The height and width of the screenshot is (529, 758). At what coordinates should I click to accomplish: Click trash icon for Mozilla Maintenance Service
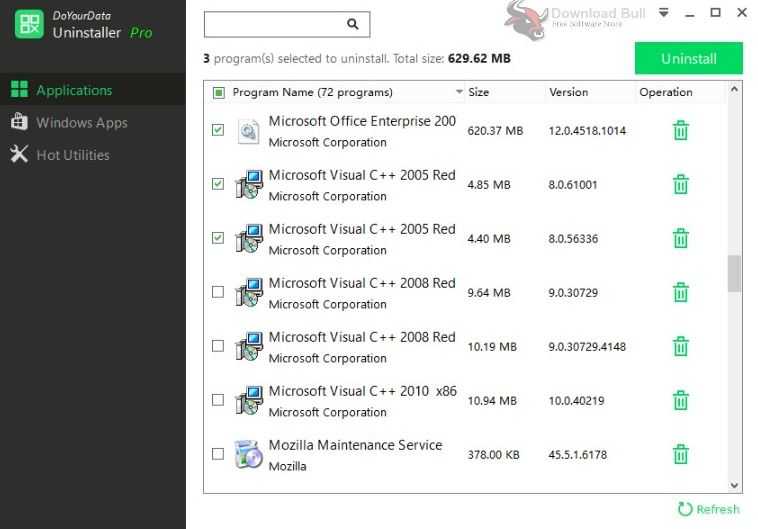(x=681, y=455)
